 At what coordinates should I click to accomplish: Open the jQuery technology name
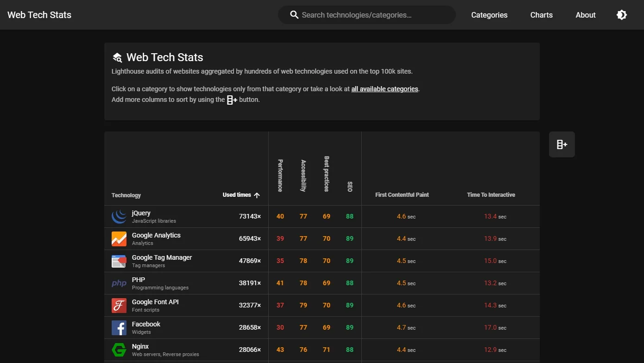[x=141, y=213]
